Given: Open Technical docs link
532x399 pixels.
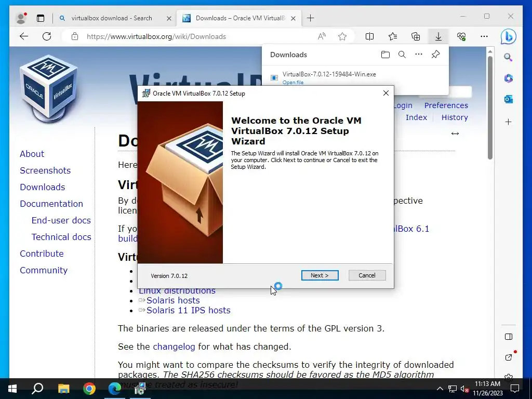Looking at the screenshot, I should click(61, 237).
